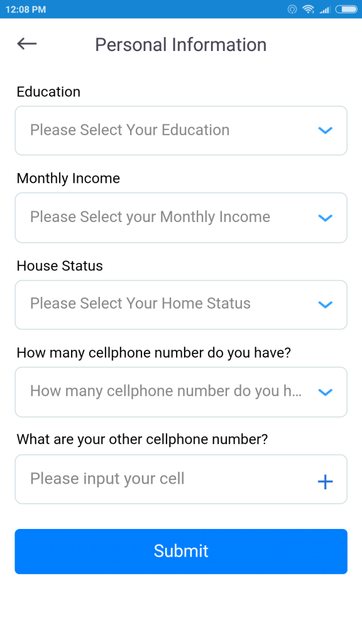
Task: Tap the Wi-Fi icon in status bar
Action: 308,9
